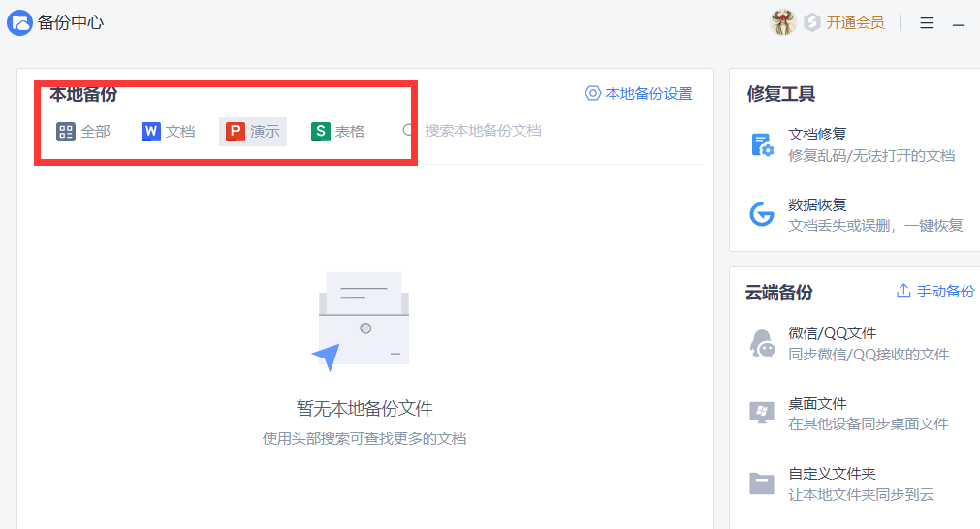Open the hamburger menu icon
The height and width of the screenshot is (529, 980).
coord(927,23)
